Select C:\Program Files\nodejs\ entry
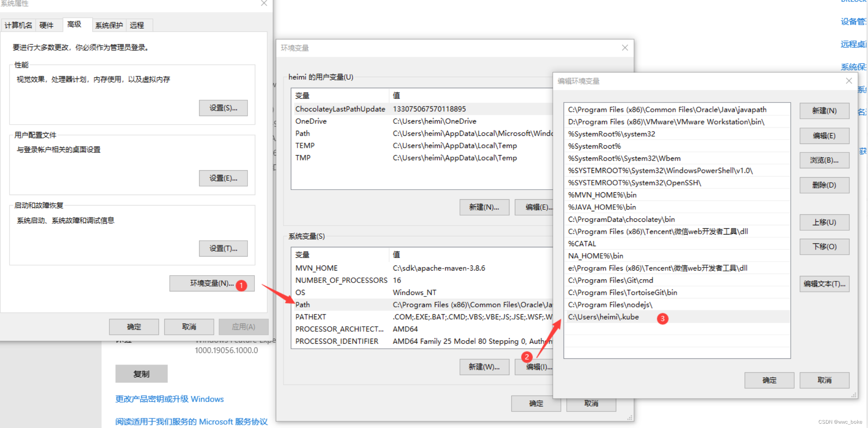This screenshot has width=868, height=428. [x=677, y=305]
